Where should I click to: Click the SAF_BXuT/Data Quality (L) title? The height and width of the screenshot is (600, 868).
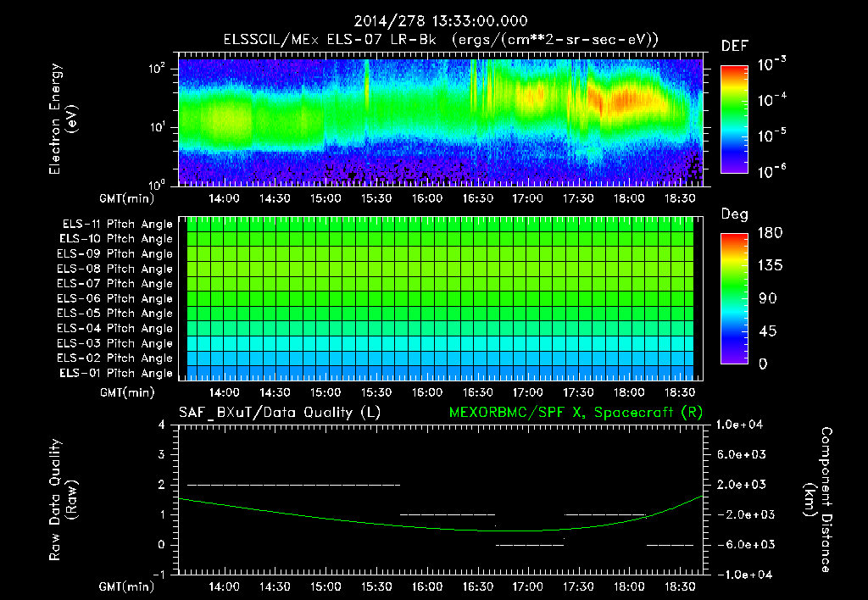click(x=280, y=413)
